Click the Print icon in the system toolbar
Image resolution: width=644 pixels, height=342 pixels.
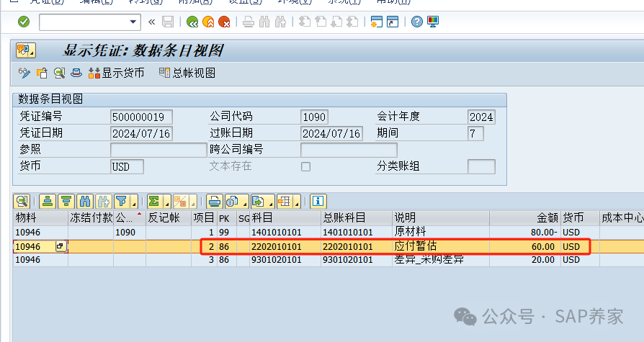click(249, 22)
